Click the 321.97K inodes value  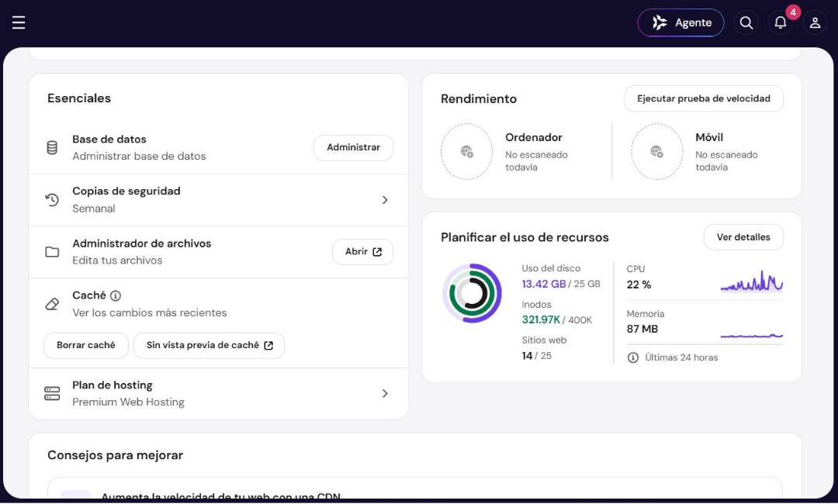[x=541, y=319]
